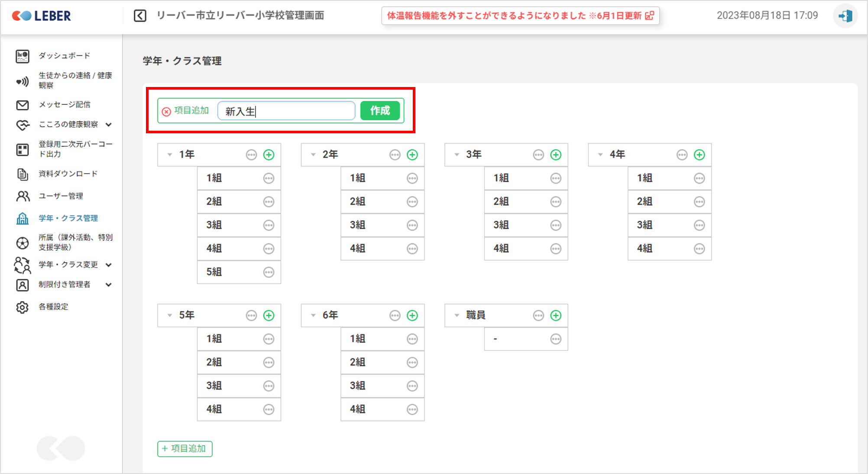Click the green 作成 button
The height and width of the screenshot is (474, 868).
[380, 111]
